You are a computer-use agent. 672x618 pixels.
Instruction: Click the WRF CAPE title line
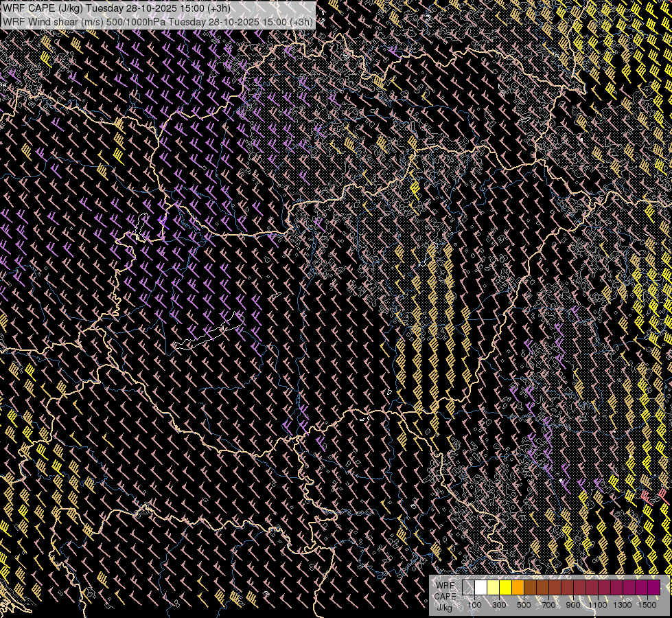coord(117,8)
